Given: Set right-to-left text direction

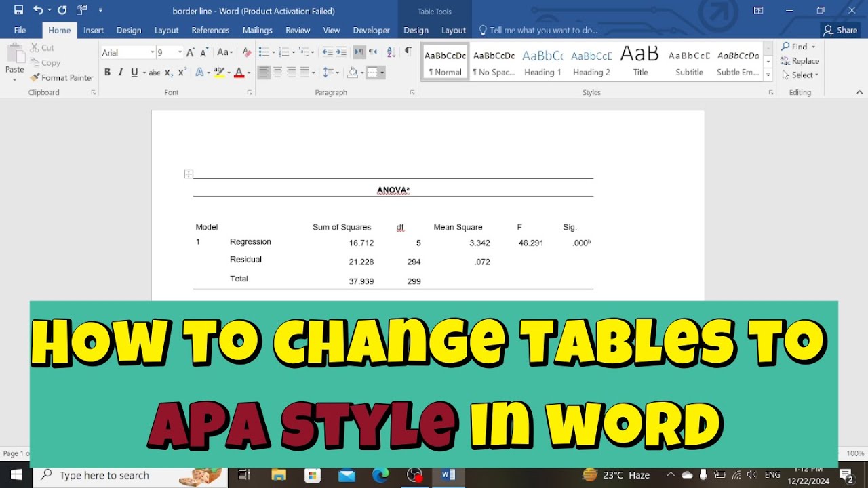Looking at the screenshot, I should 372,52.
